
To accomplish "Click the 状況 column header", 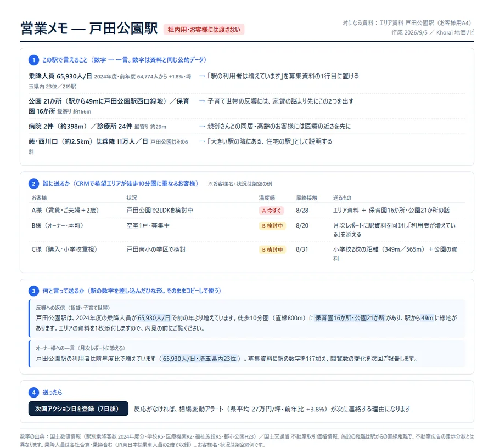I will (132, 198).
